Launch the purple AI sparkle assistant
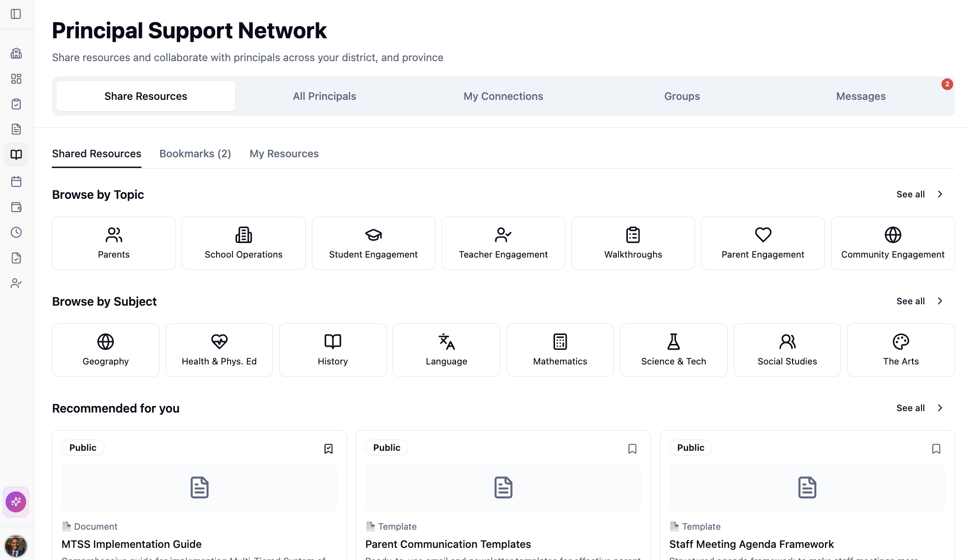The width and height of the screenshot is (970, 560). [x=16, y=502]
